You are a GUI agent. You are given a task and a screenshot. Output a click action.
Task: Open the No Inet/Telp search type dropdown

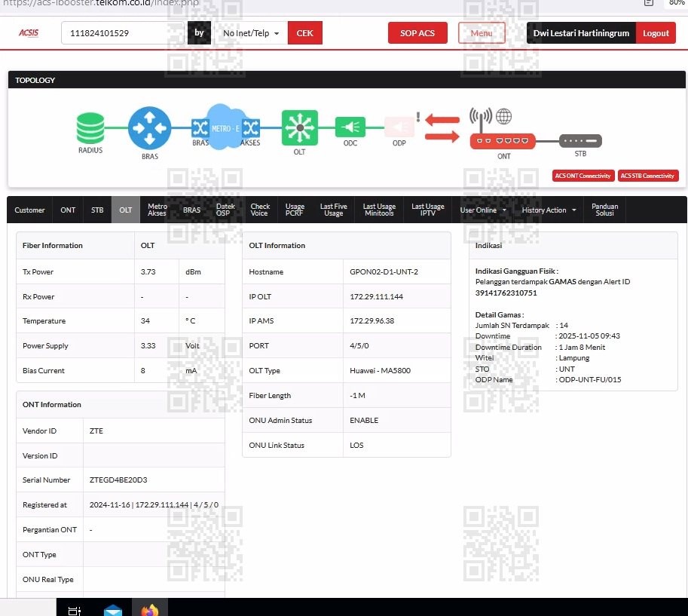[x=251, y=33]
